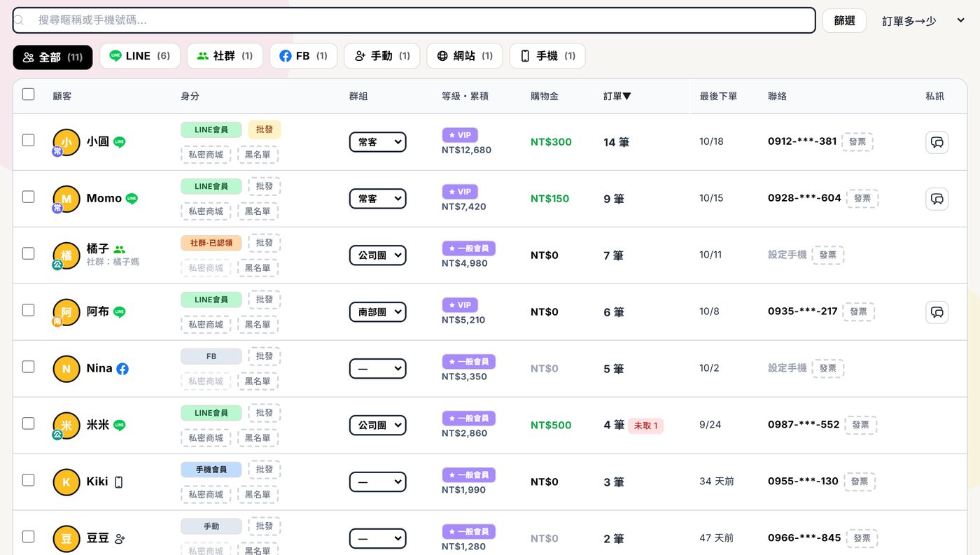
Task: Click add-person icon beside 豆豆
Action: [x=120, y=539]
